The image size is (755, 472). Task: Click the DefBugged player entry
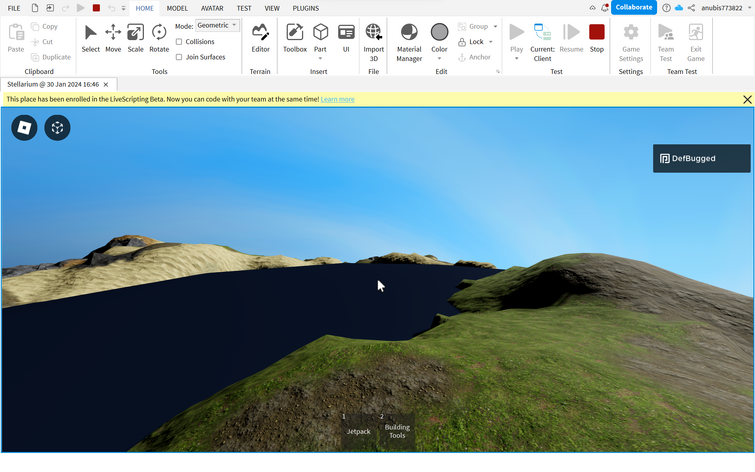click(702, 158)
